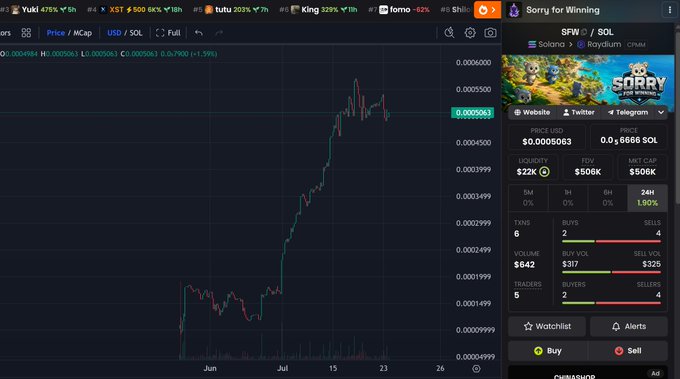Add token to Watchlist
Viewport: 680px width, 379px height.
(547, 327)
